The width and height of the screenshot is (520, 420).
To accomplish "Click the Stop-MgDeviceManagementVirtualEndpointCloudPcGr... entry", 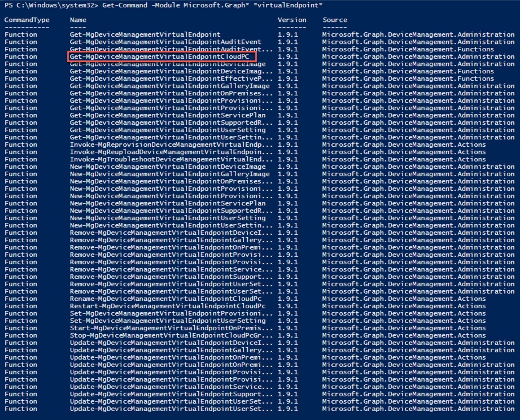I will (171, 335).
